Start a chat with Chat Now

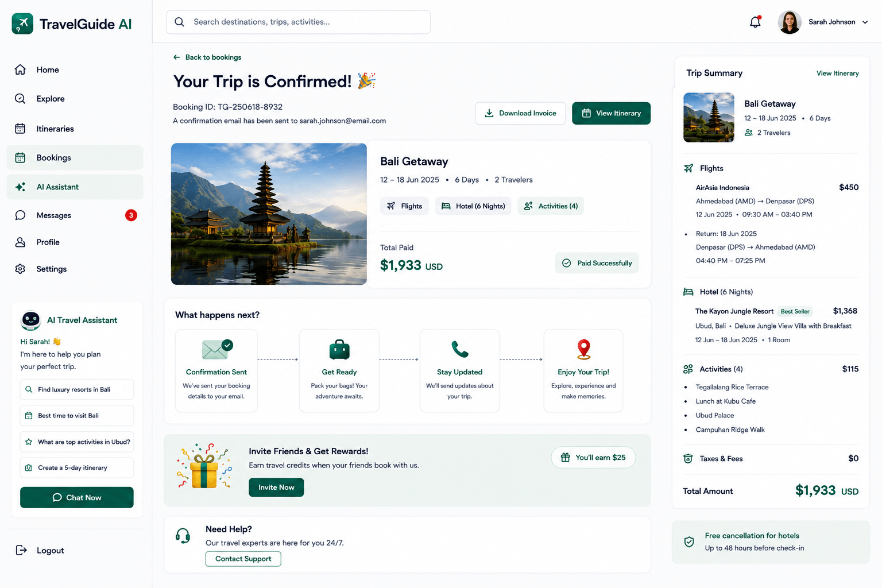77,497
